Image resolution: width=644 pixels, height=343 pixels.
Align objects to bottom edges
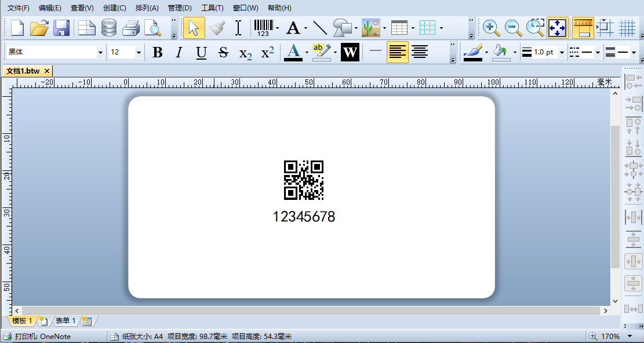tap(633, 148)
